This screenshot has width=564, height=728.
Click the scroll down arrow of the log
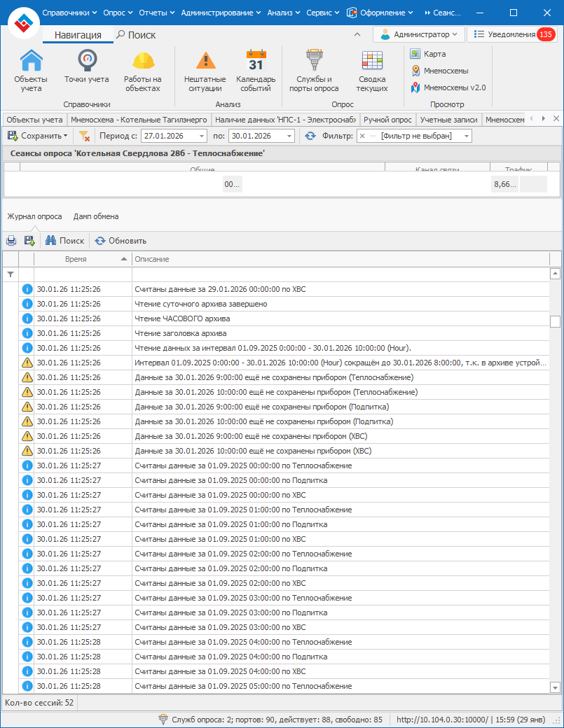click(x=556, y=687)
